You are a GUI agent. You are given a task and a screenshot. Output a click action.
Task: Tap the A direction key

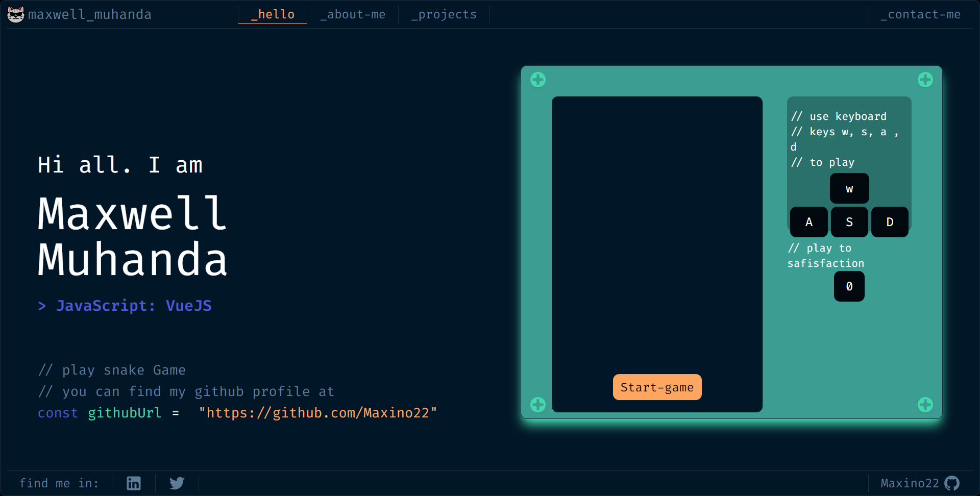(809, 222)
